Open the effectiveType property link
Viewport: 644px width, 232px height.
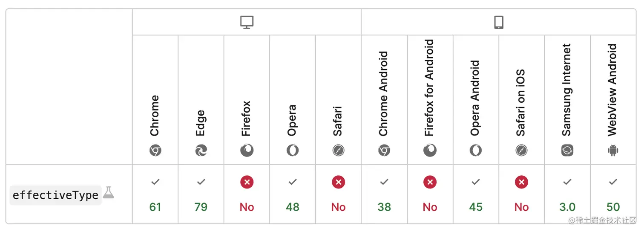tap(55, 195)
